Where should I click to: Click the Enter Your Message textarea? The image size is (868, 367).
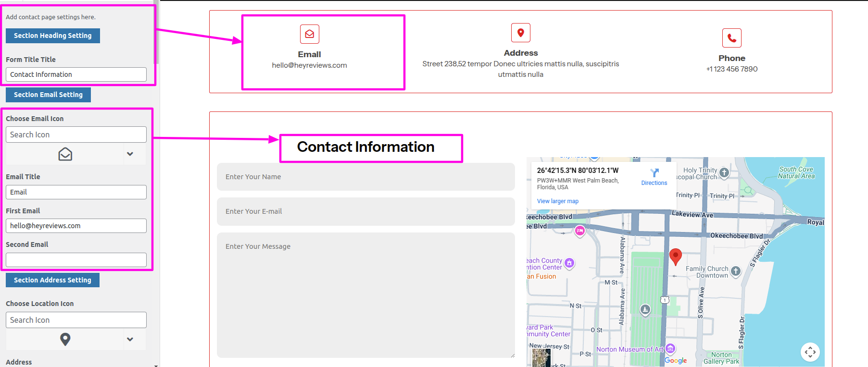[365, 295]
